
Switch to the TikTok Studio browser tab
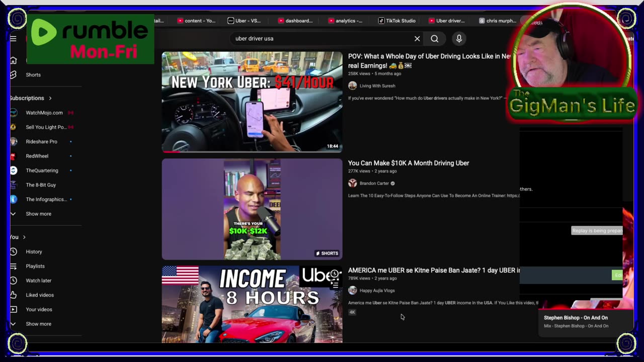pos(397,21)
